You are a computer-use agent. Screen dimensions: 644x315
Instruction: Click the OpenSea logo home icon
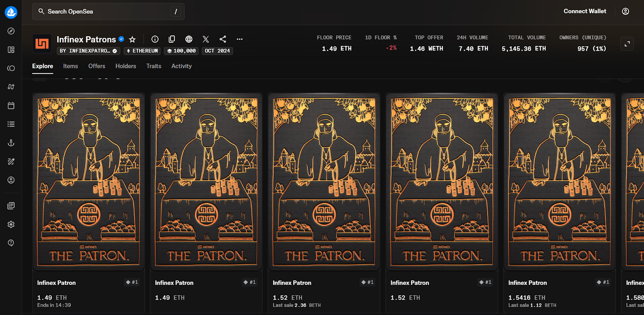coord(11,12)
